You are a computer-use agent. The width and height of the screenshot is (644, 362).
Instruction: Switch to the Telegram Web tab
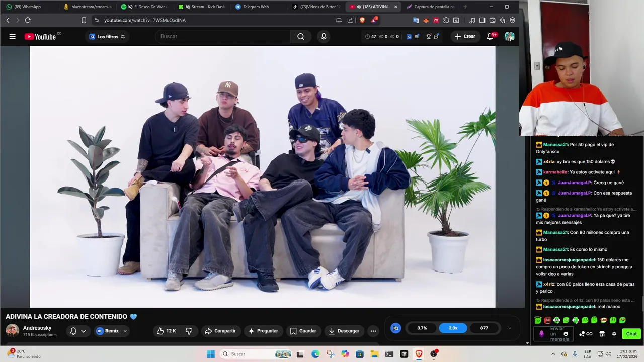click(259, 7)
